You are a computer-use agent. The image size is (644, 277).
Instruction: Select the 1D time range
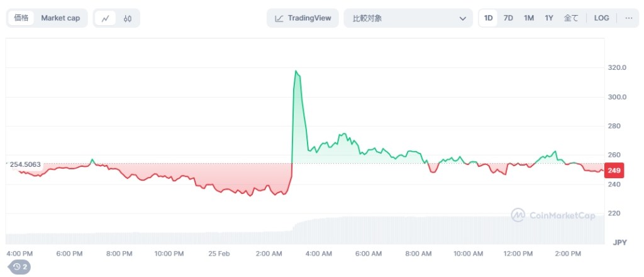tap(489, 18)
